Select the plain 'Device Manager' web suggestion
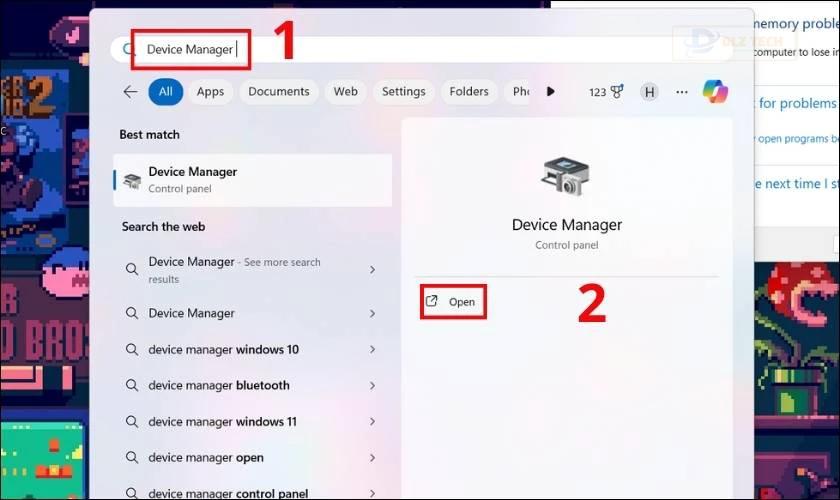Screen dimensions: 840x500 pyautogui.click(x=252, y=313)
